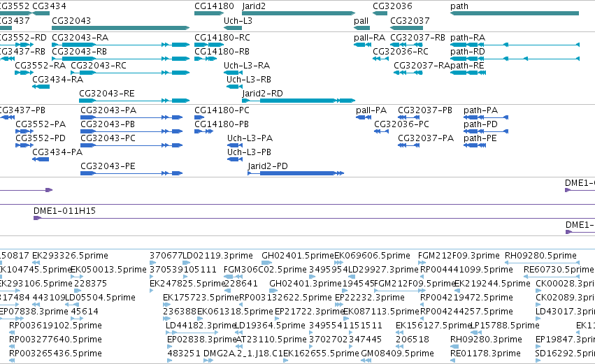This screenshot has height=364, width=595.
Task: Click protein CG32043-PB label
Action: [108, 124]
